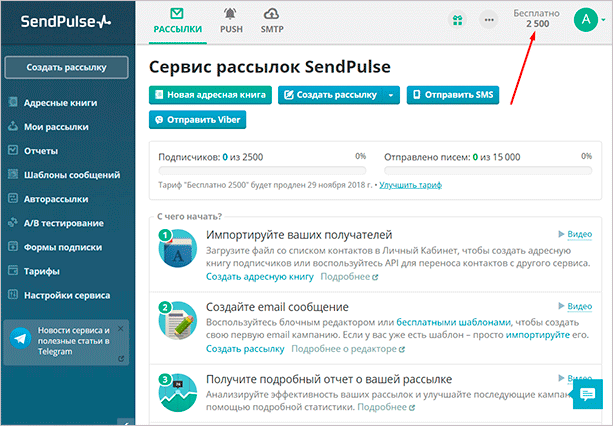
Task: Click Импортируйте ваших получателей heading
Action: (299, 235)
